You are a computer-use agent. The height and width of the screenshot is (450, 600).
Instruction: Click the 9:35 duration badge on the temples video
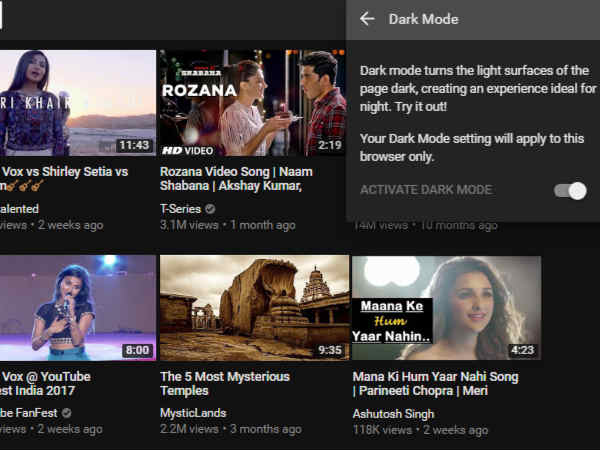(x=329, y=350)
